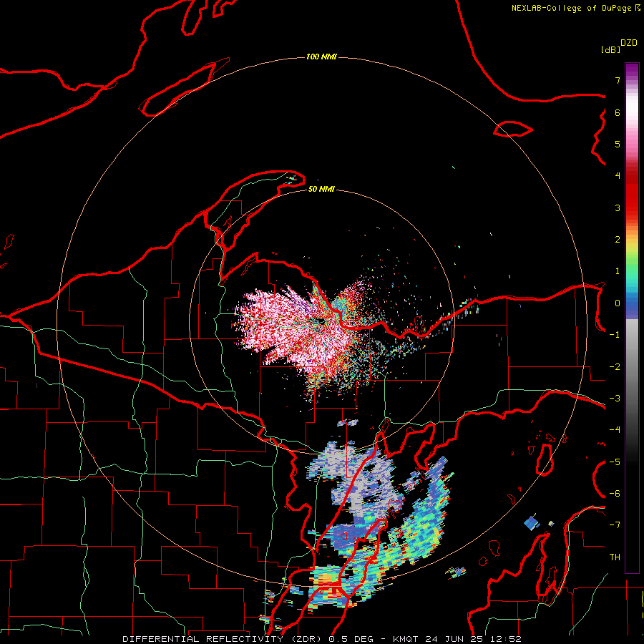Select the 50 NMI range ring label
Viewport: 644px width, 644px height.
tap(321, 189)
